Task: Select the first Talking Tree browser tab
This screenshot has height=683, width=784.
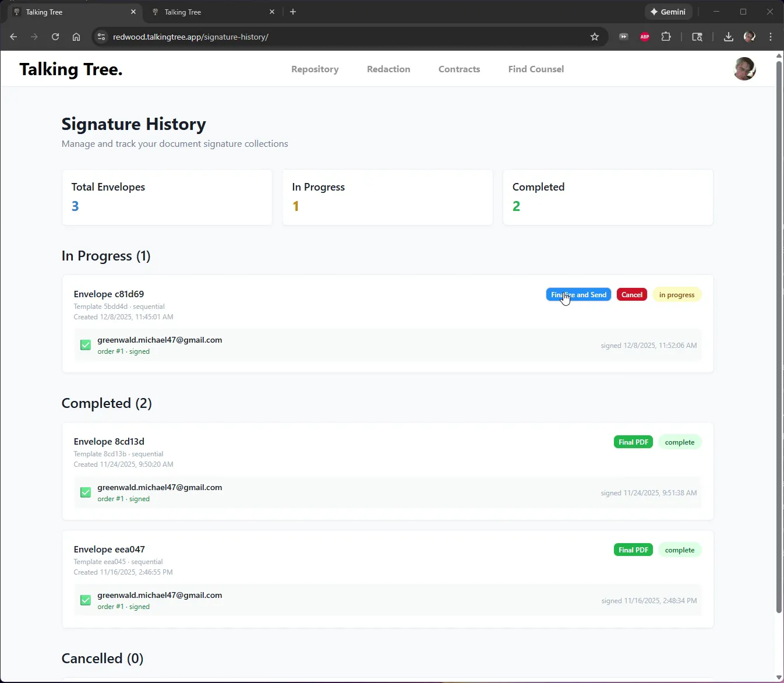Action: coord(75,12)
